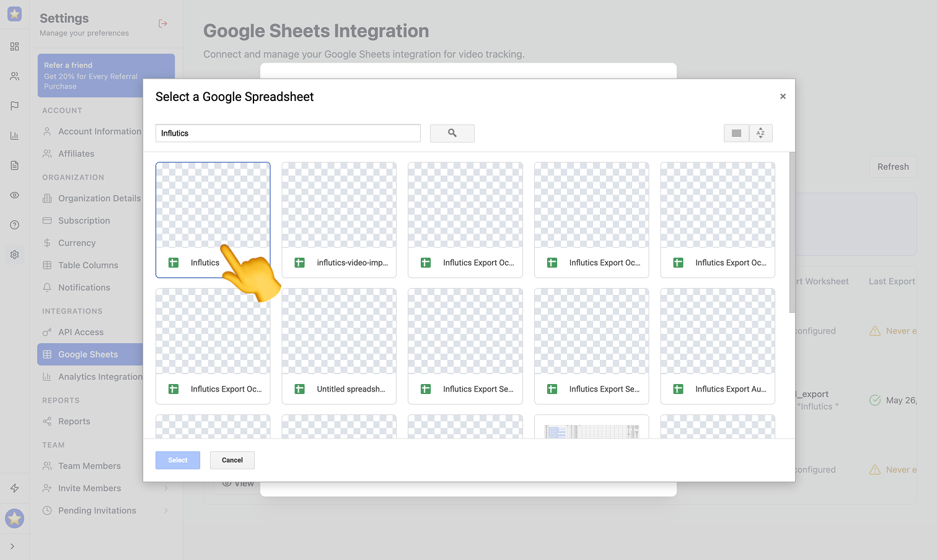
Task: Click the Refer a friend banner
Action: [x=106, y=76]
